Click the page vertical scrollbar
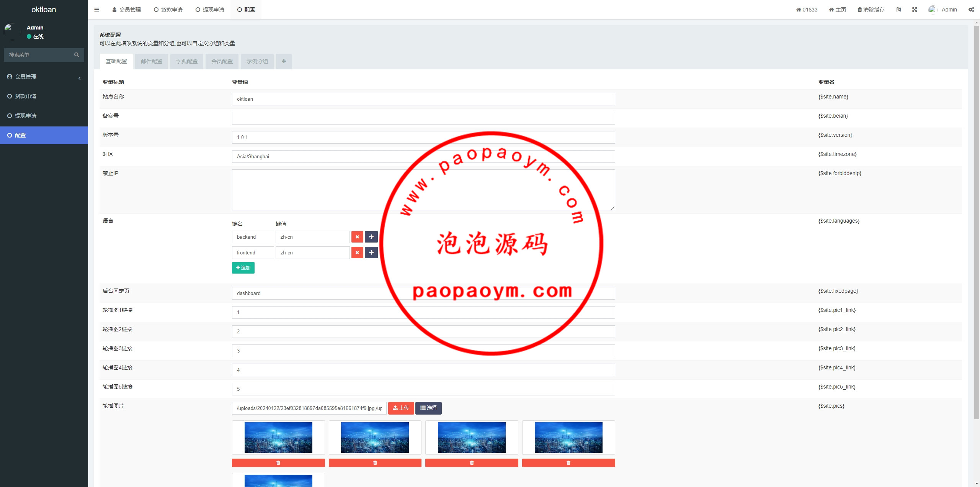 tap(977, 222)
